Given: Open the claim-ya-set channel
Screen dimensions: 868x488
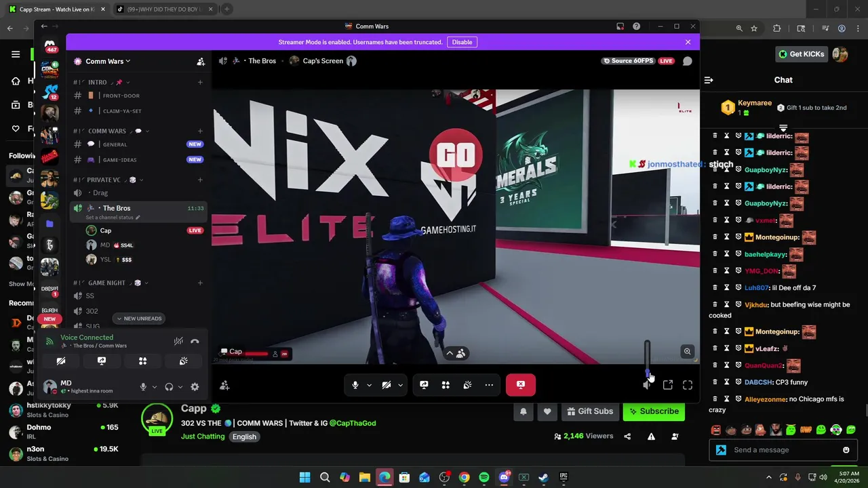Looking at the screenshot, I should [138, 110].
